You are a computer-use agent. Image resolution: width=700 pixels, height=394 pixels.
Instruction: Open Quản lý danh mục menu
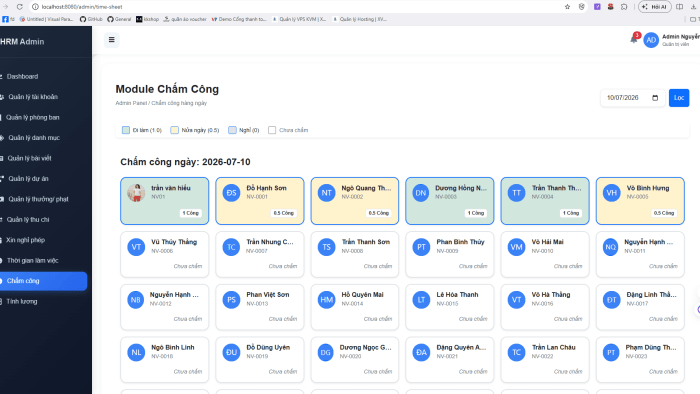[x=34, y=138]
